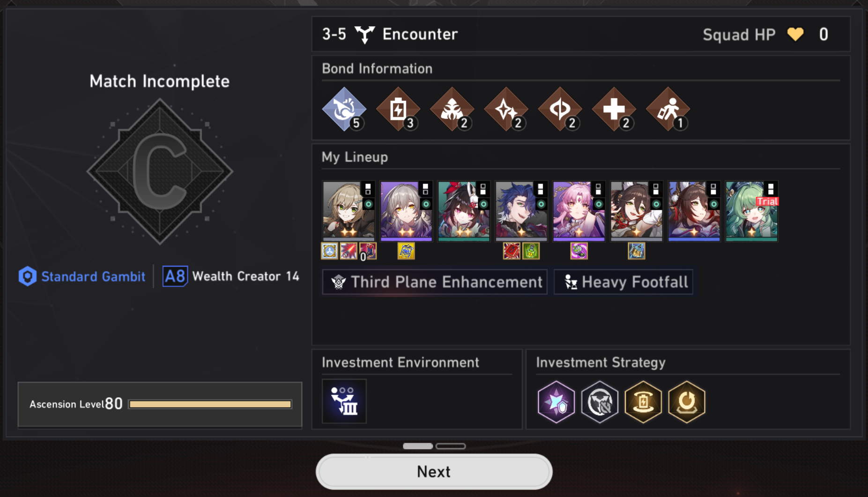Click the four-point star bond icon
The width and height of the screenshot is (868, 497).
coord(506,109)
